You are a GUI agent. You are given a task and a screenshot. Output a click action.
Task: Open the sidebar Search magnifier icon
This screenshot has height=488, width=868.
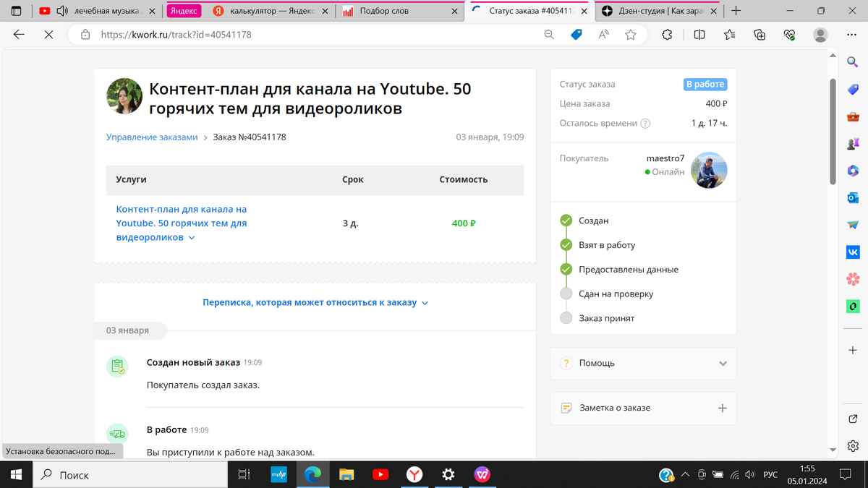853,62
